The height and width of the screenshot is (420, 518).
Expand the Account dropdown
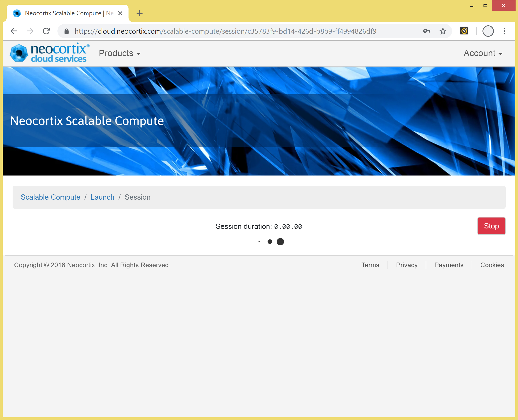[x=483, y=53]
